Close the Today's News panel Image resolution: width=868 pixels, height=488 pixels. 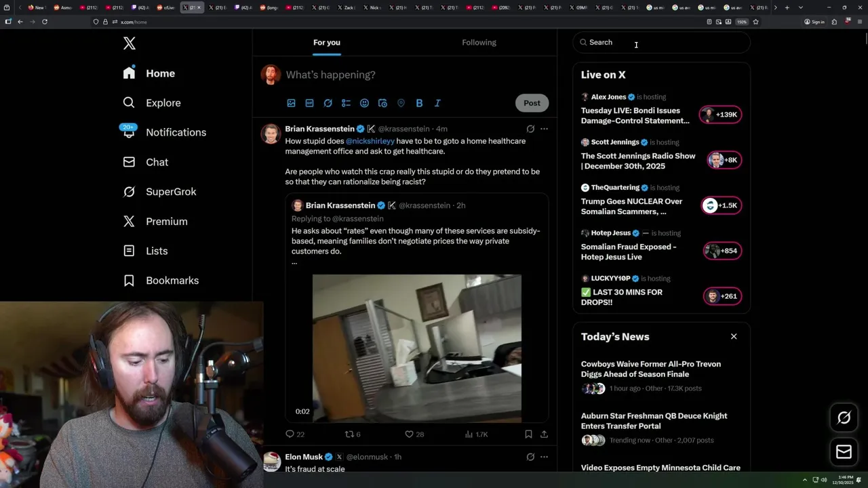pyautogui.click(x=734, y=337)
